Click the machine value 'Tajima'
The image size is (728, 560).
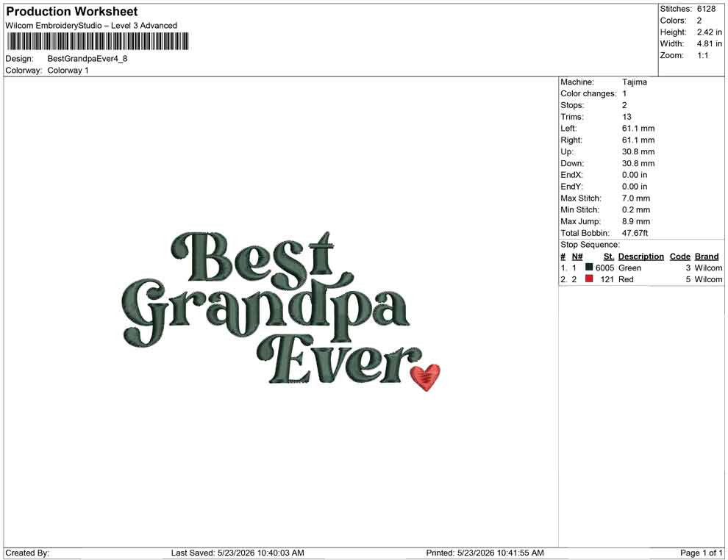coord(634,82)
